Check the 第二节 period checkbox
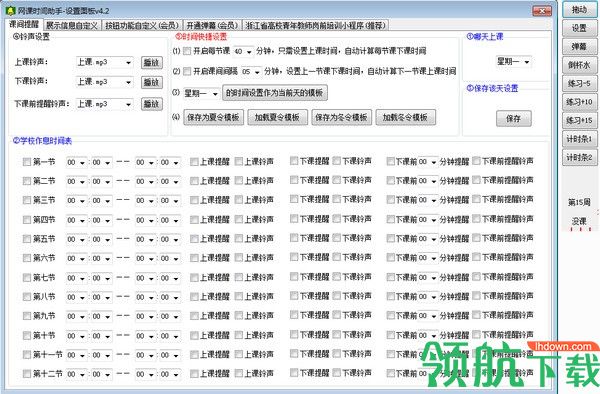The height and width of the screenshot is (394, 600). coord(26,181)
